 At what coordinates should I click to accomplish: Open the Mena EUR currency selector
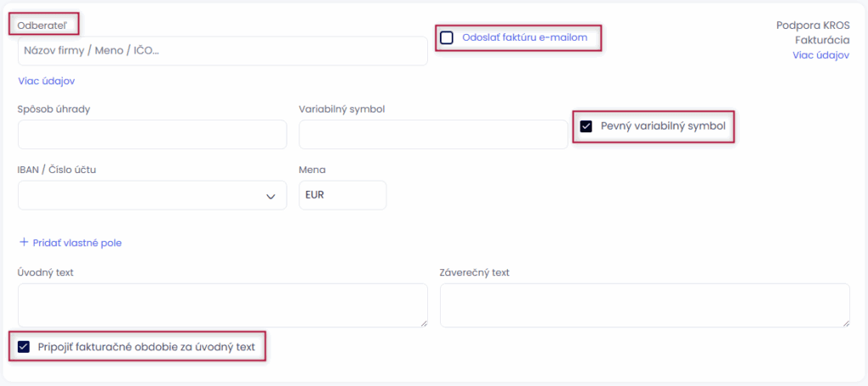342,195
